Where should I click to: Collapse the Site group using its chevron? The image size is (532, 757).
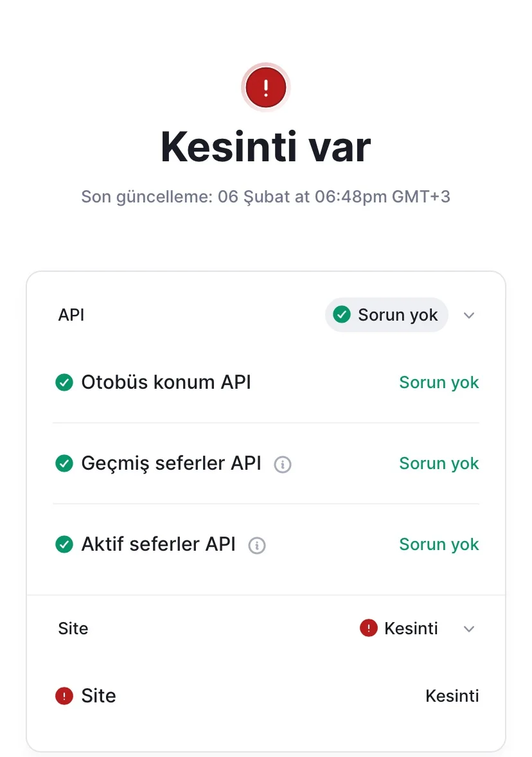tap(469, 628)
